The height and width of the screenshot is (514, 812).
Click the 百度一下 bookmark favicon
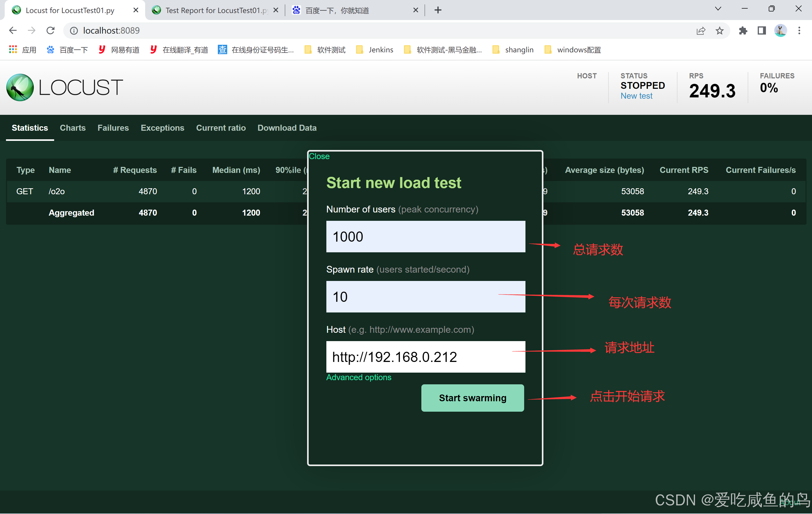50,49
